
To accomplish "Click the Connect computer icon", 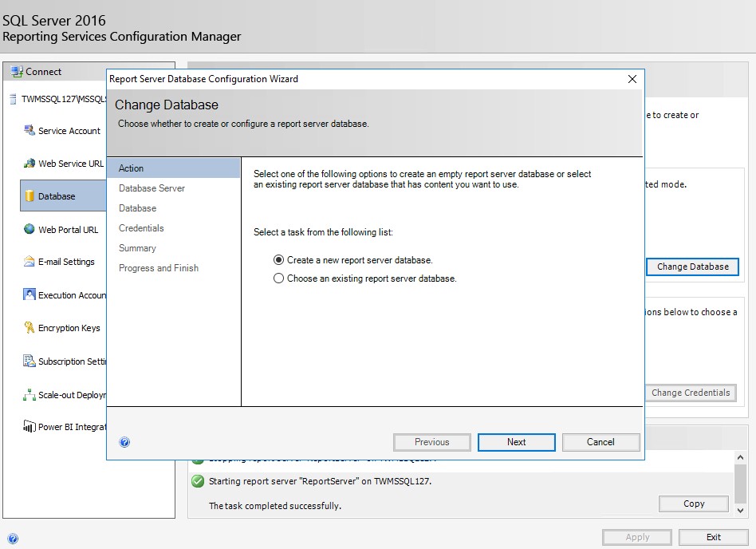I will coord(17,71).
